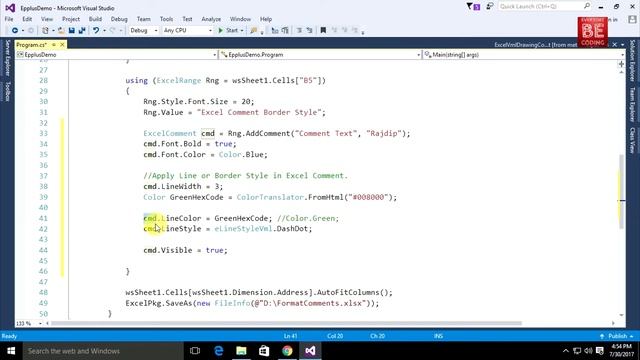
Task: Switch to the Program.cs tab
Action: pos(32,44)
